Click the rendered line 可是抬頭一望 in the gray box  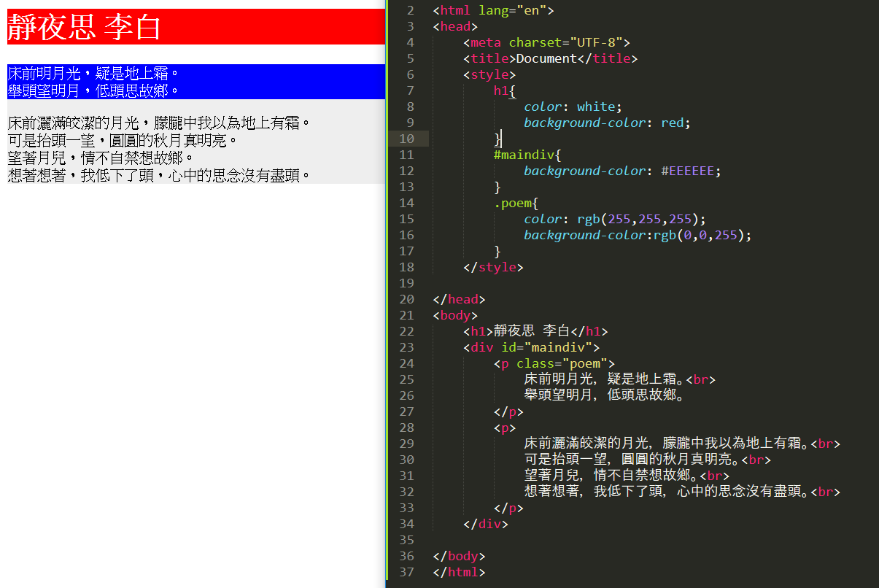coord(123,140)
